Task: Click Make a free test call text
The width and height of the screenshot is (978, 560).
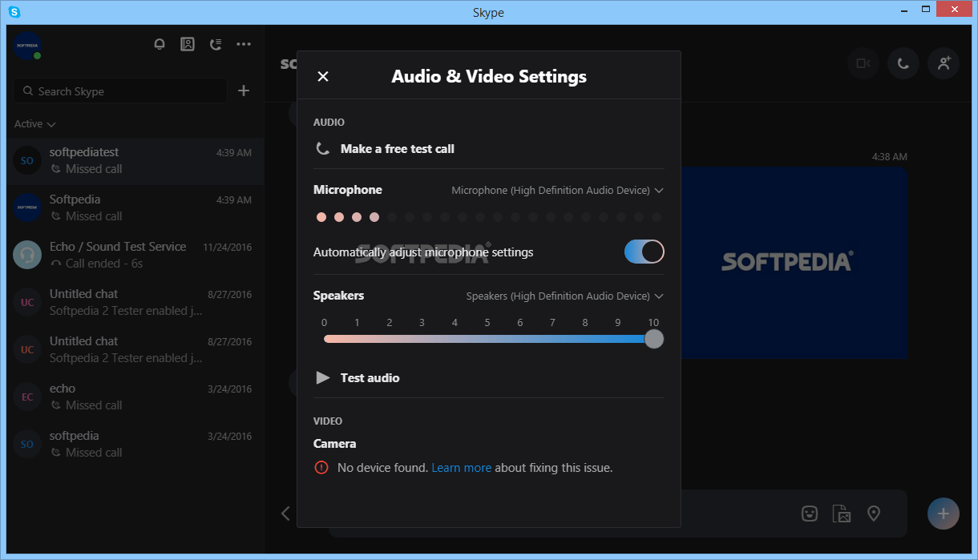Action: [398, 148]
